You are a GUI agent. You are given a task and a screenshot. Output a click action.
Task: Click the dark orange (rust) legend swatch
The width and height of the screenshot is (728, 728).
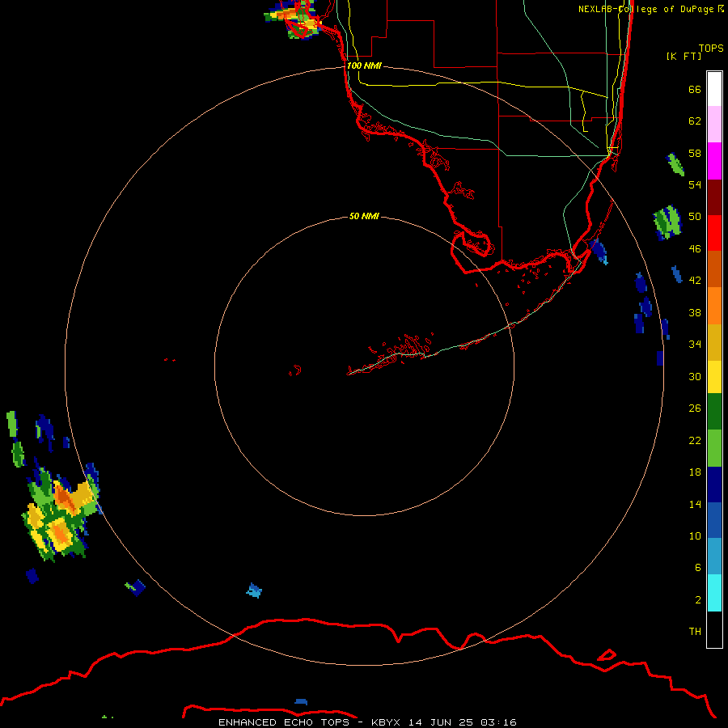tap(714, 269)
